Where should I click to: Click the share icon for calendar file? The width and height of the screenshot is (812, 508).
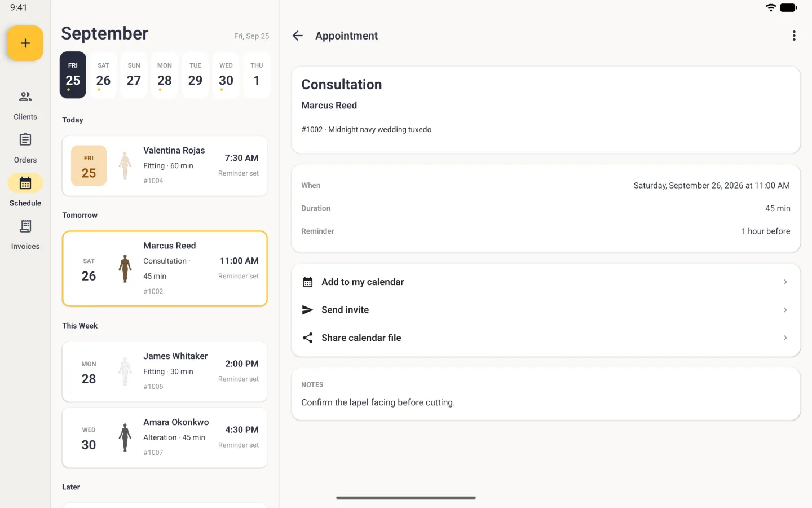(307, 338)
